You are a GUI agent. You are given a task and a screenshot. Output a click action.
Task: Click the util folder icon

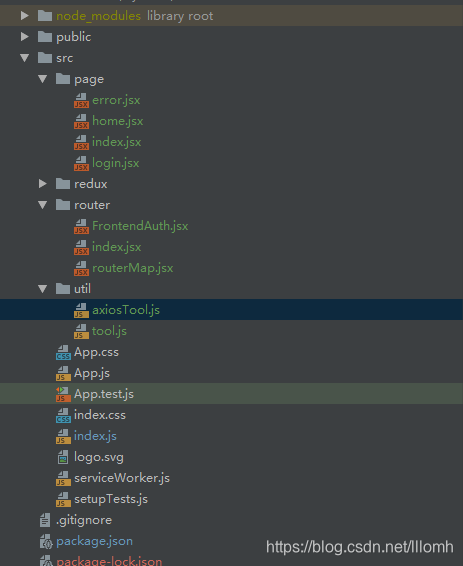(63, 289)
